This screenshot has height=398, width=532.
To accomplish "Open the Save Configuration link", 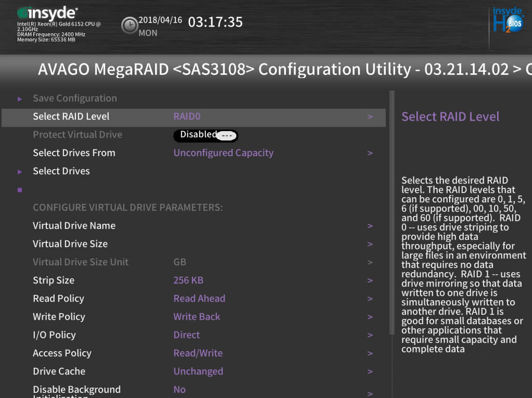I will (74, 98).
